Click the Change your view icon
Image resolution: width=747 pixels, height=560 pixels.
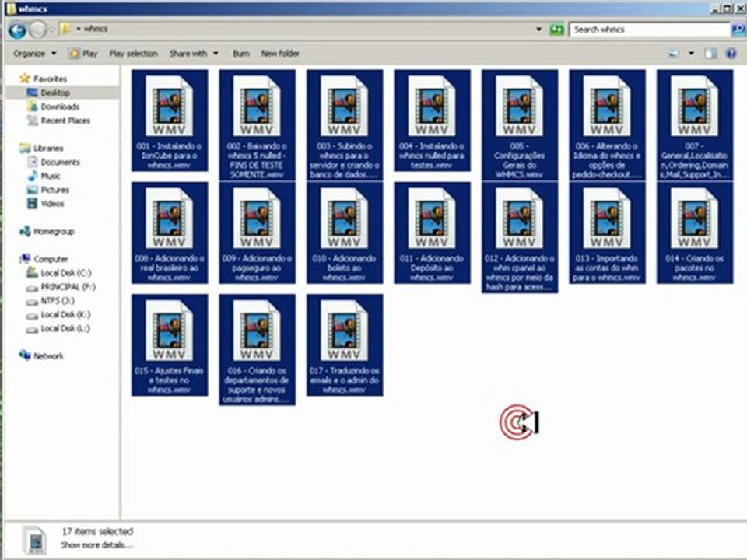[x=674, y=54]
